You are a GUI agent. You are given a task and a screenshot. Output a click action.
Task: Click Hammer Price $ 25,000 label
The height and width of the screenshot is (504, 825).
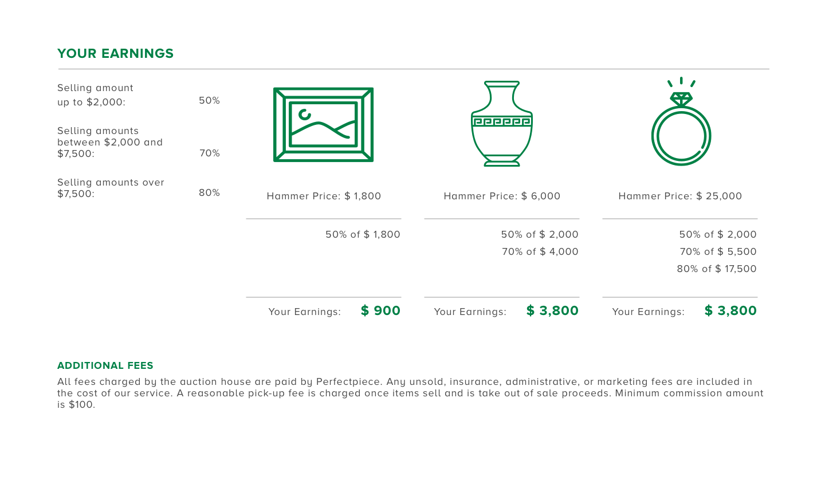click(x=680, y=196)
